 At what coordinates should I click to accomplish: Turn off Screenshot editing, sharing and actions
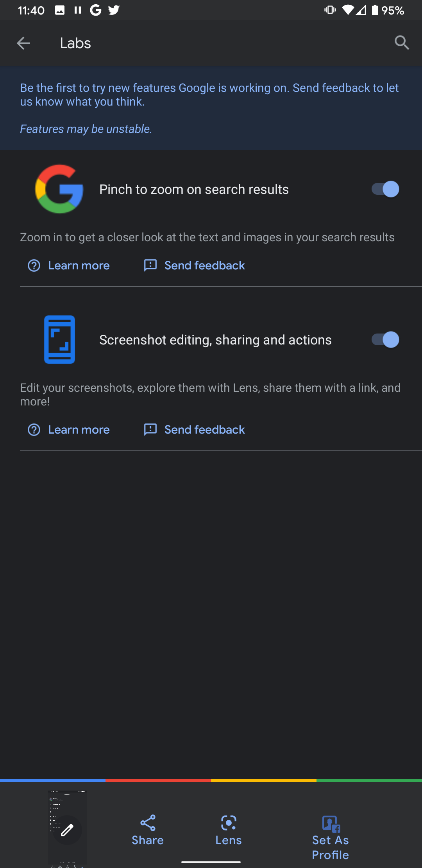384,340
